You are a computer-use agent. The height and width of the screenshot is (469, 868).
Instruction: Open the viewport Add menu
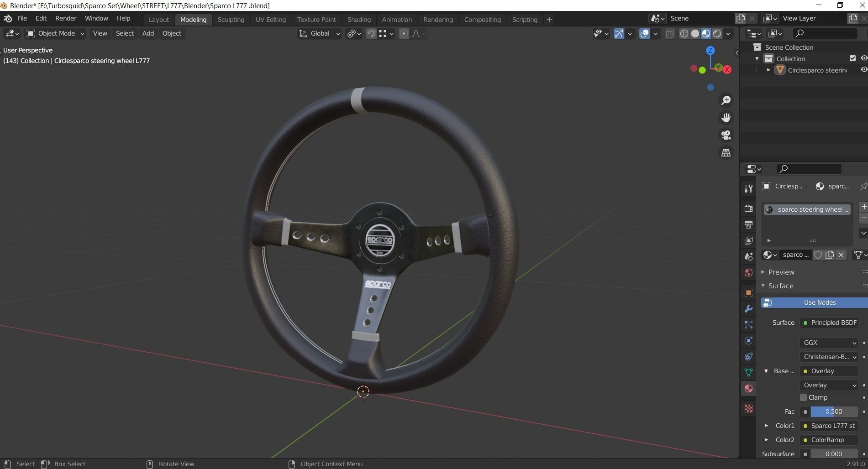coord(148,33)
